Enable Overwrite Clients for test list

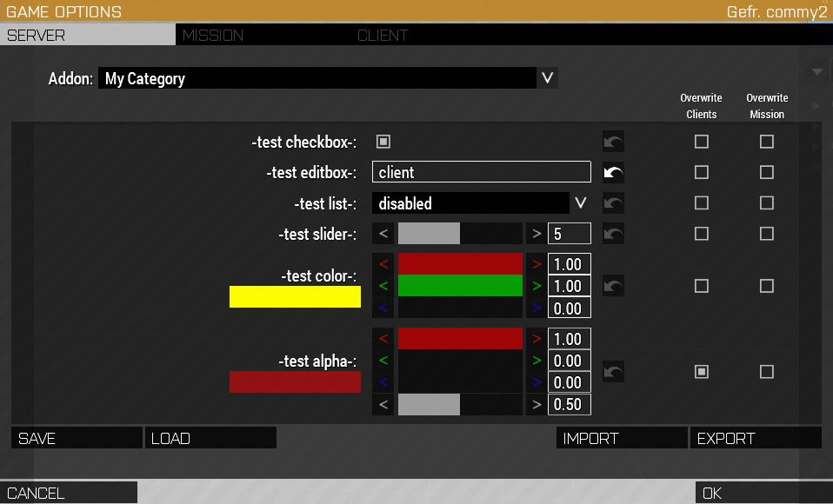701,202
